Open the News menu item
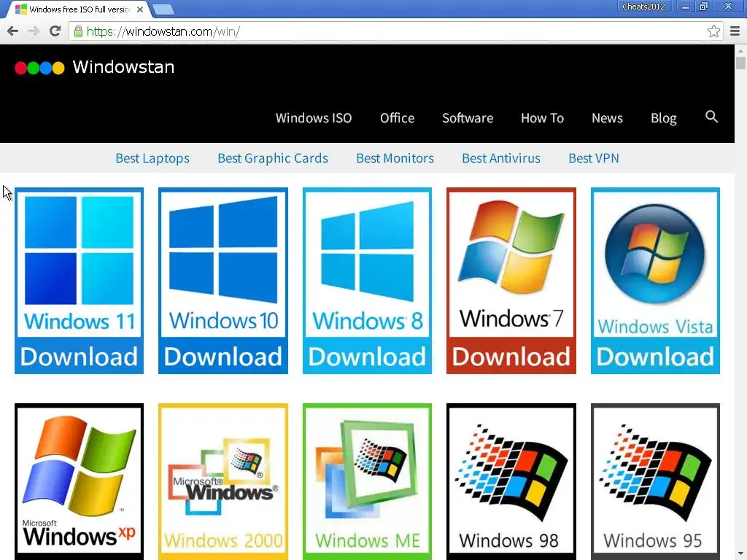Image resolution: width=747 pixels, height=560 pixels. [x=607, y=118]
